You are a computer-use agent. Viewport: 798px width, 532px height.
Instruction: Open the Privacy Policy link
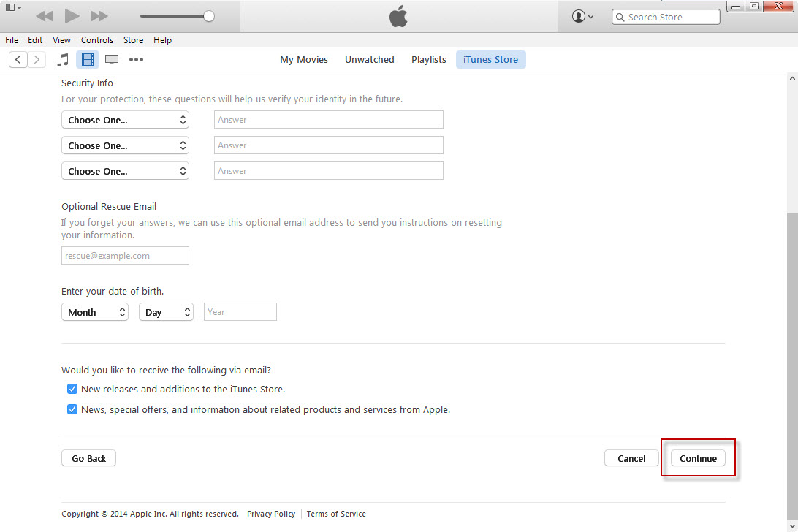271,514
